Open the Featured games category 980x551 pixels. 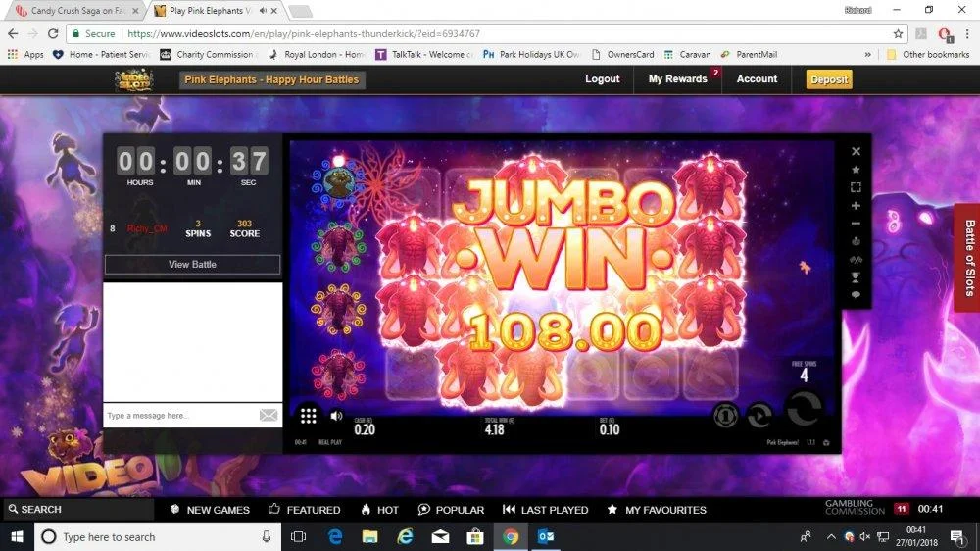305,510
